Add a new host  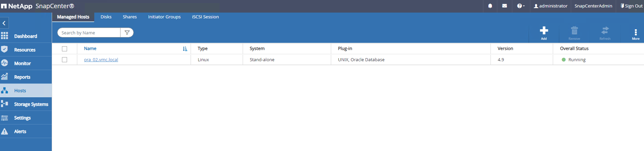click(544, 33)
